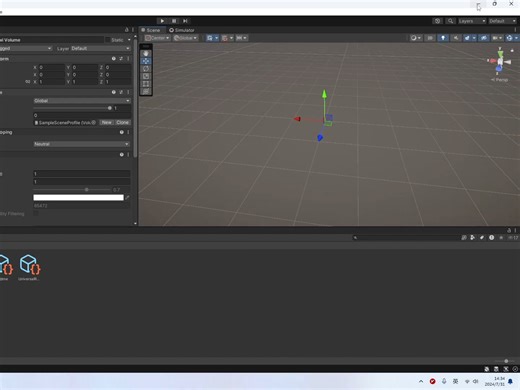Click the Scale Z field
This screenshot has height=390, width=520.
[x=118, y=82]
